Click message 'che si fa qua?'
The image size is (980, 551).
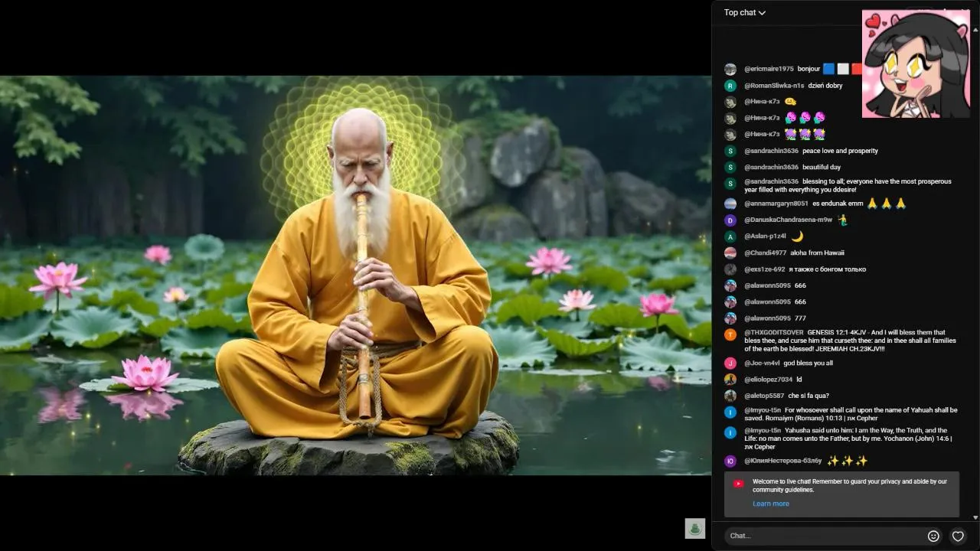click(x=808, y=396)
